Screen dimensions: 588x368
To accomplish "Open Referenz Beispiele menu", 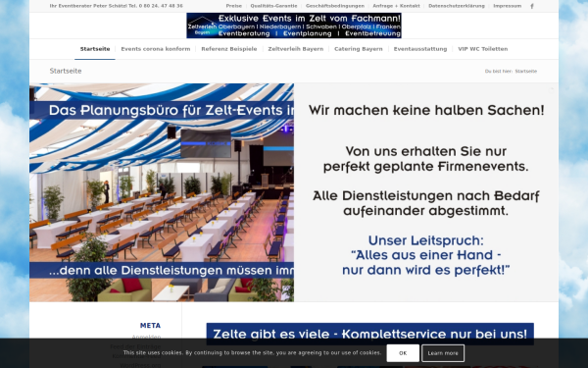I will click(x=229, y=49).
